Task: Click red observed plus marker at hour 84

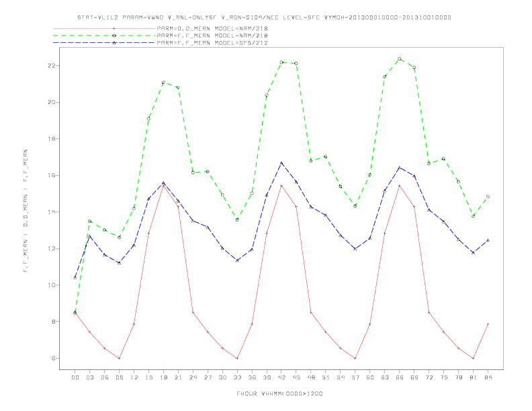Action: [x=488, y=324]
